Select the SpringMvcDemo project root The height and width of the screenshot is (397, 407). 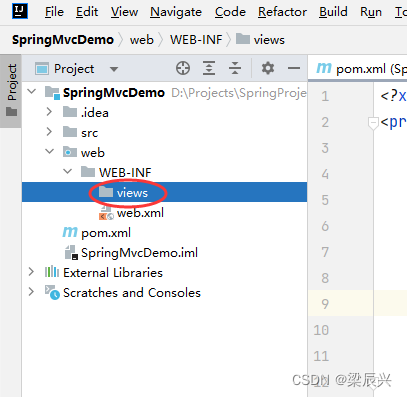(164, 92)
